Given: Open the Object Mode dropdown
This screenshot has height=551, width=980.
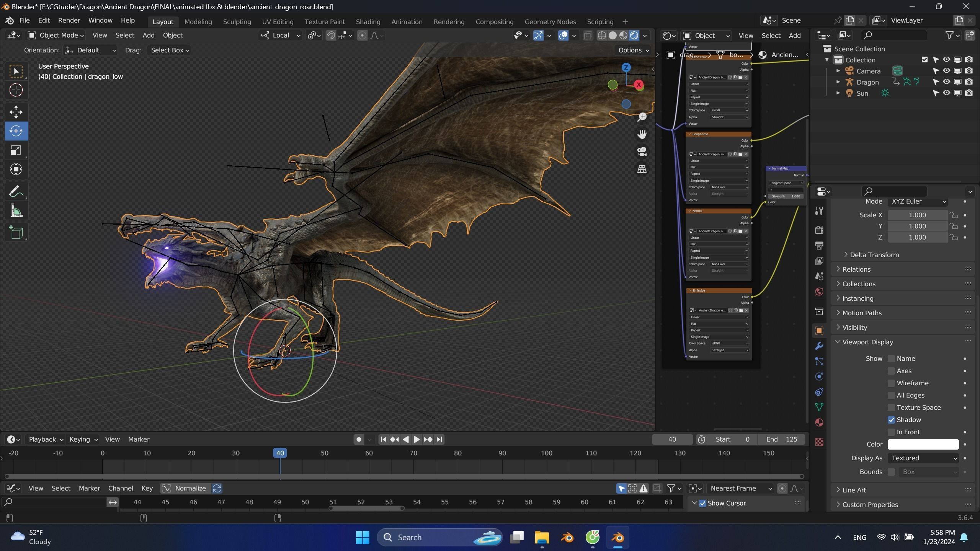Looking at the screenshot, I should click(x=56, y=35).
